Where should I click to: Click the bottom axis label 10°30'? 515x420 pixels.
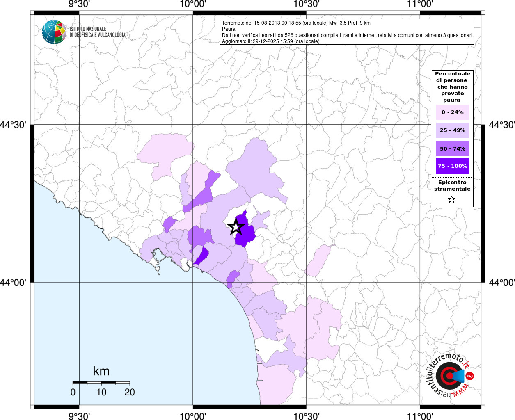(x=307, y=416)
